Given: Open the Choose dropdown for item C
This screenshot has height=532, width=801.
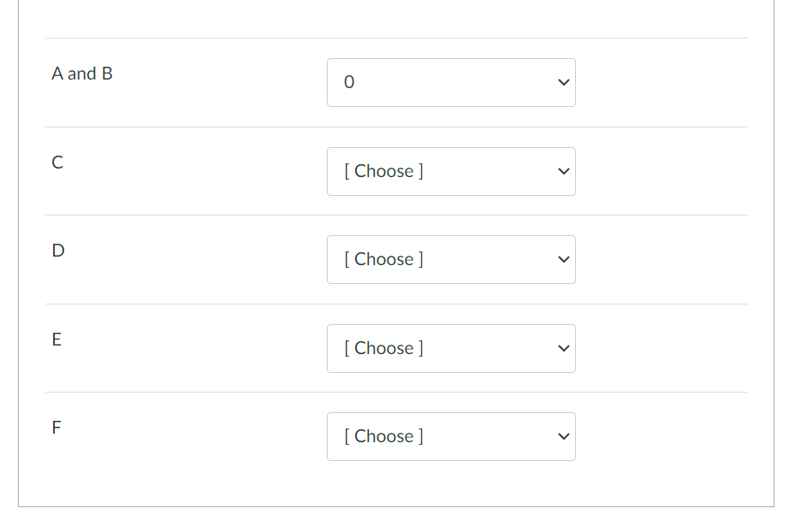Looking at the screenshot, I should click(x=451, y=171).
